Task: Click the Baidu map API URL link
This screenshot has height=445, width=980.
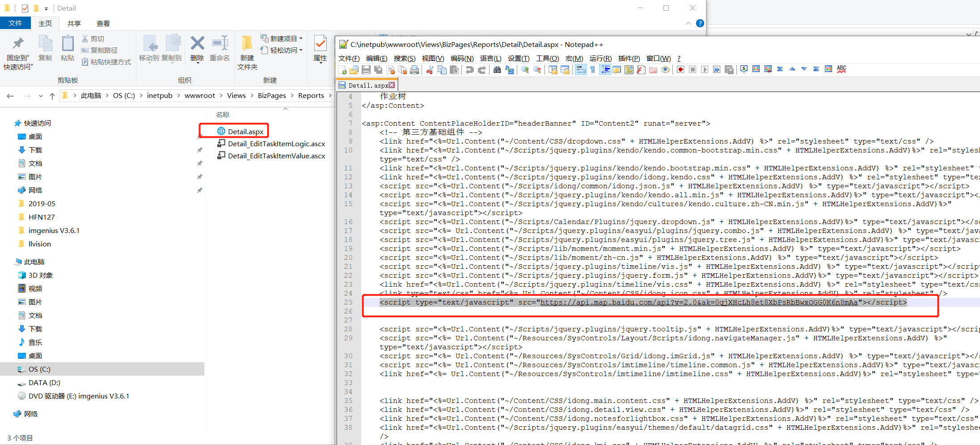Action: (x=699, y=302)
